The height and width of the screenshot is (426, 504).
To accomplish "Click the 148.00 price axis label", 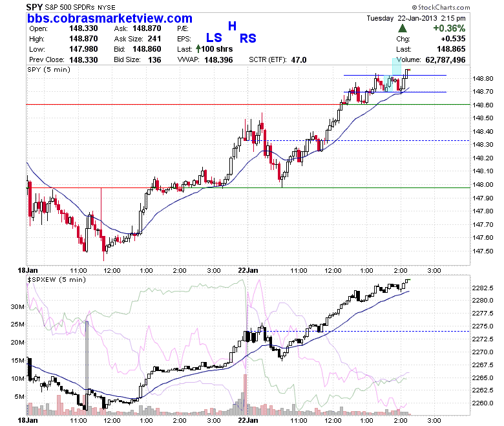I will point(483,184).
